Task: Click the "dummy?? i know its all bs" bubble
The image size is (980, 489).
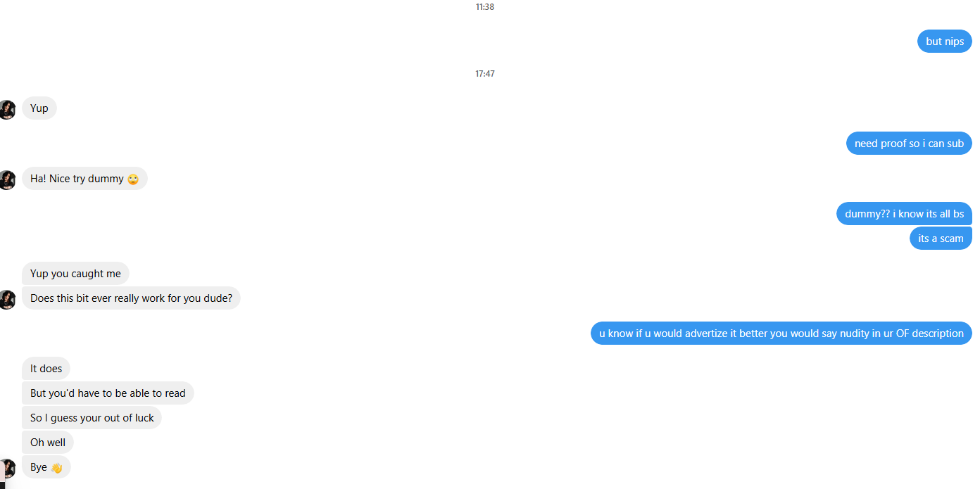Action: [x=904, y=214]
